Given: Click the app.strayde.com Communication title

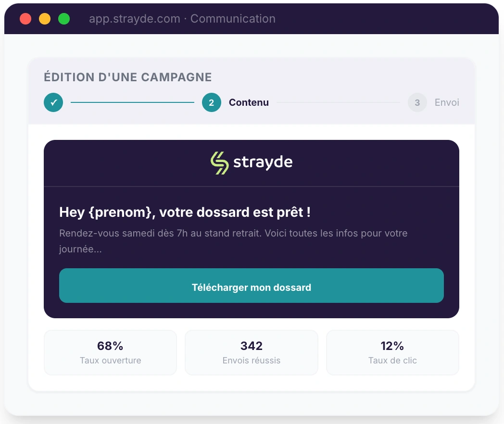Looking at the screenshot, I should tap(182, 19).
